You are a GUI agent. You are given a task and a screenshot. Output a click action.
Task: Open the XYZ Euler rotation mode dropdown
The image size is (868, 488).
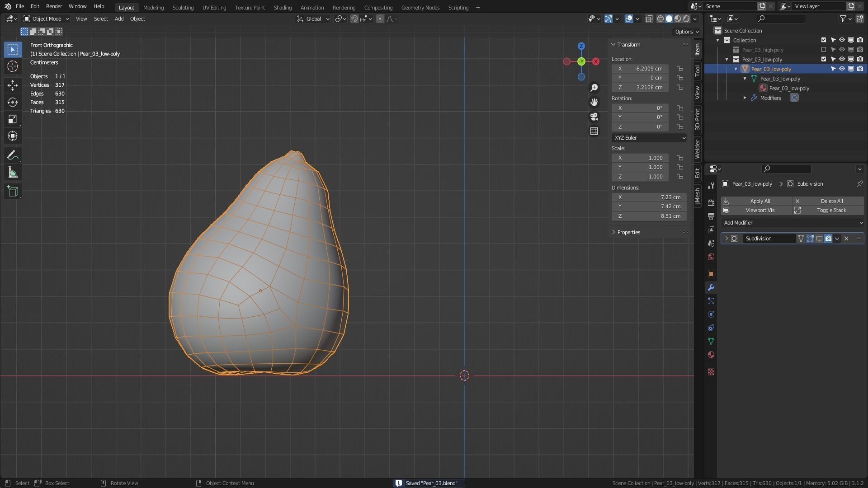point(649,138)
